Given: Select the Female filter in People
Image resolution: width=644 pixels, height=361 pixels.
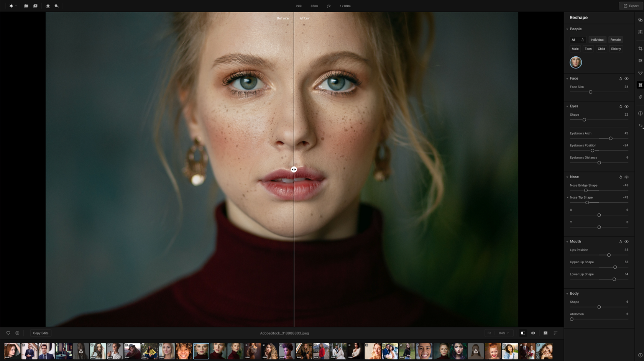Looking at the screenshot, I should tap(615, 39).
